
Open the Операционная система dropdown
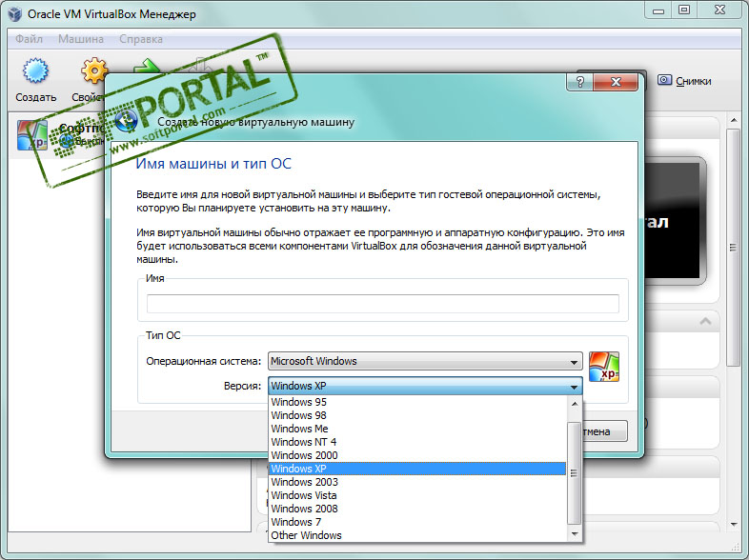click(x=425, y=361)
